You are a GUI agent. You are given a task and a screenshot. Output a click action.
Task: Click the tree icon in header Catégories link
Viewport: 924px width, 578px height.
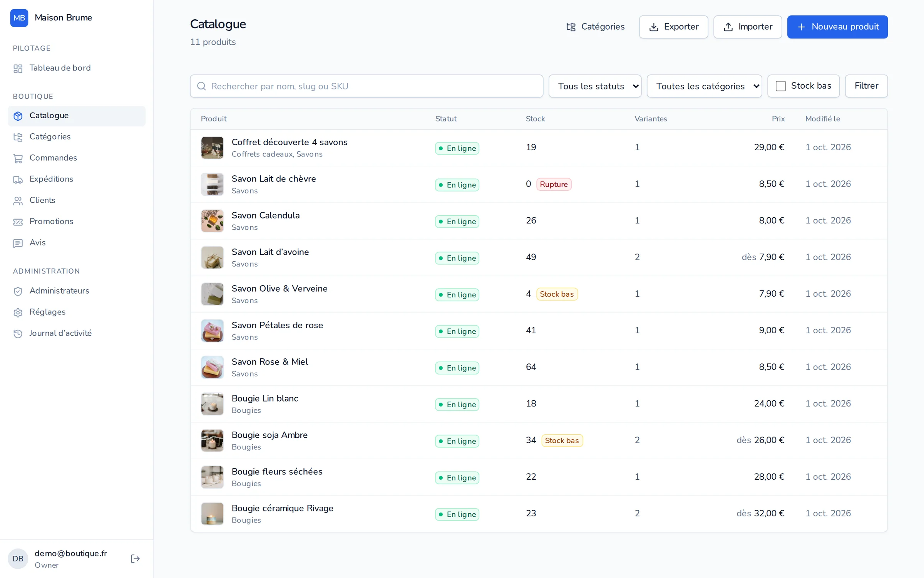[x=571, y=27]
